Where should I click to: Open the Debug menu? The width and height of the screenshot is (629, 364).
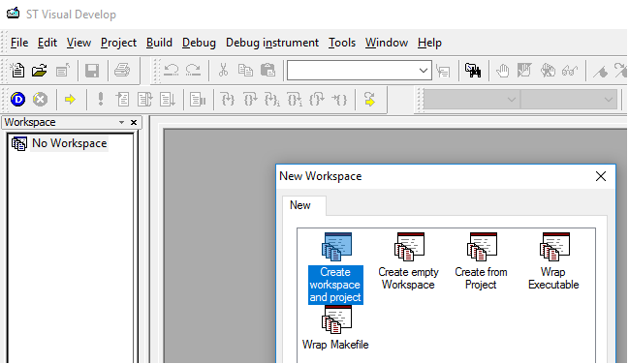tap(199, 43)
